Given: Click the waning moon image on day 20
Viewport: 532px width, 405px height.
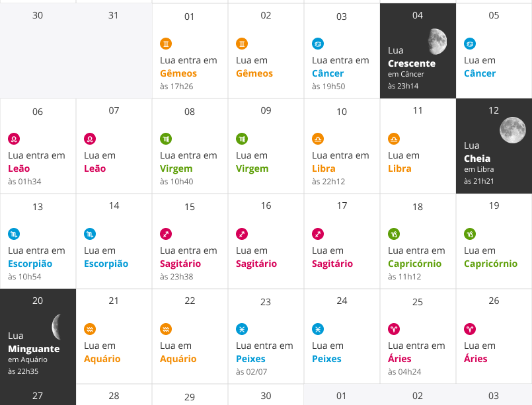Looking at the screenshot, I should (x=57, y=325).
